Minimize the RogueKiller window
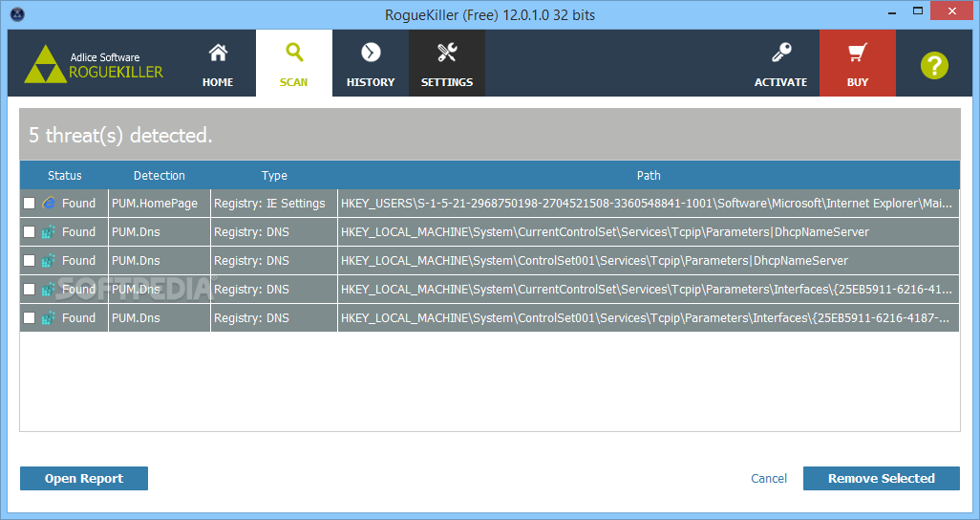Screen dimensions: 980x520 (892, 12)
